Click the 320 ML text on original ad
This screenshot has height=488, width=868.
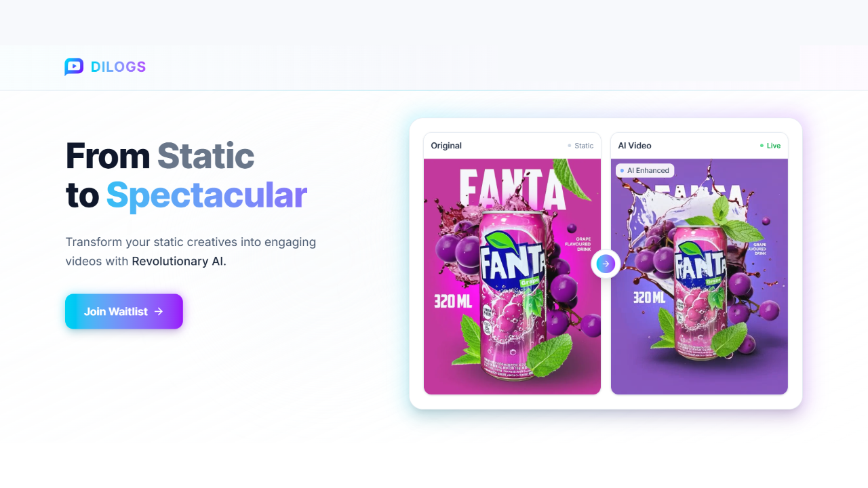[x=453, y=301]
